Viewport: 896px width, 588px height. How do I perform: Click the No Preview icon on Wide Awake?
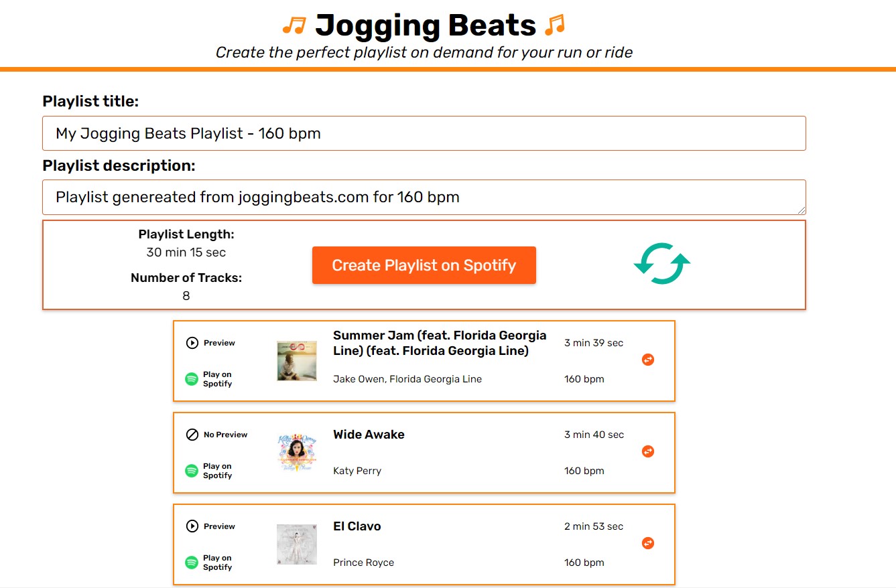coord(191,434)
